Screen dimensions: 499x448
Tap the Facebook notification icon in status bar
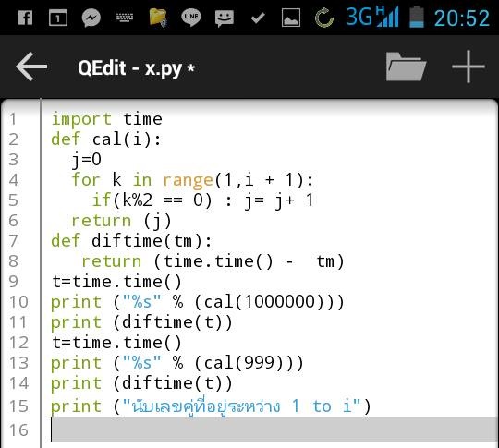[x=25, y=18]
